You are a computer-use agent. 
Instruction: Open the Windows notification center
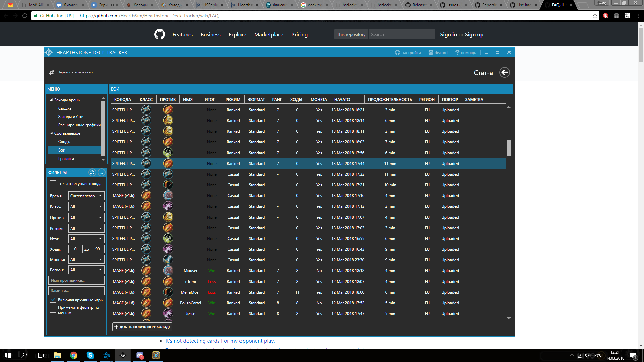[x=633, y=355]
